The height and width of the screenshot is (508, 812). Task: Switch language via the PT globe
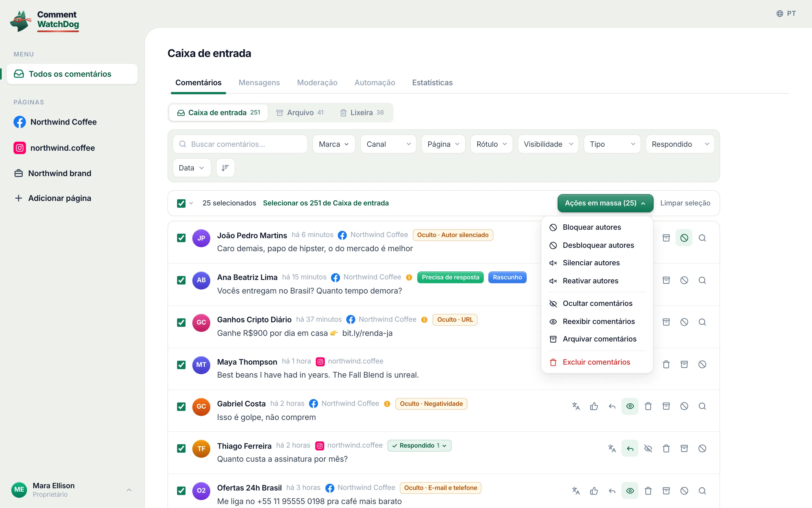tap(786, 14)
